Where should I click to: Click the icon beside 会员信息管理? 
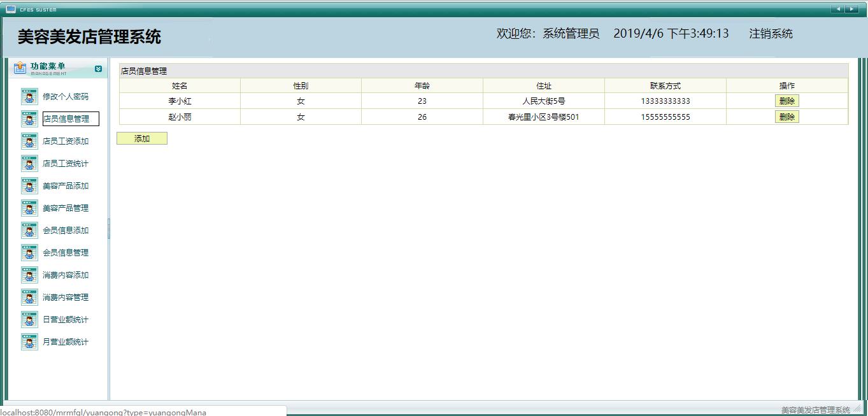click(x=29, y=253)
